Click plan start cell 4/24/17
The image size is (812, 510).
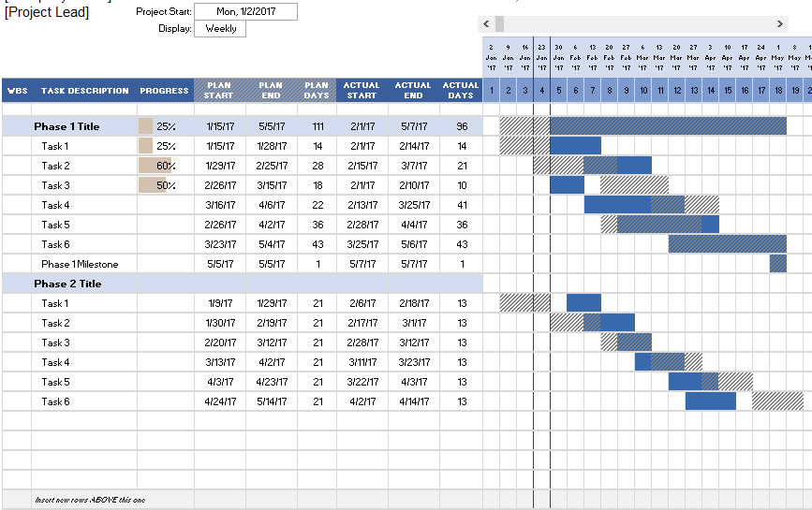coord(220,401)
